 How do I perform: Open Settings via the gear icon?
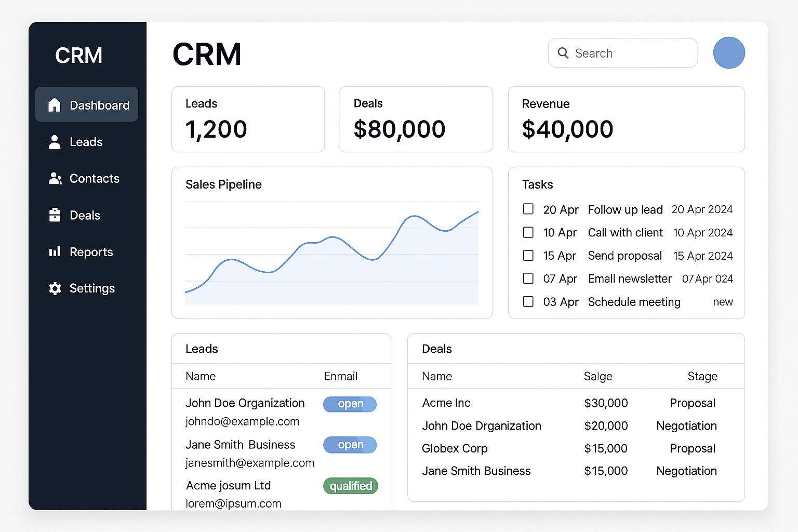tap(55, 288)
